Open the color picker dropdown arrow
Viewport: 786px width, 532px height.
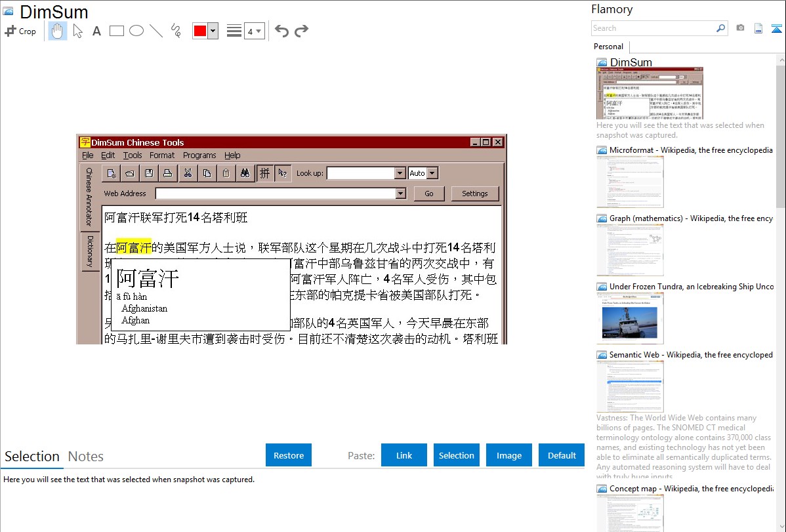coord(213,31)
